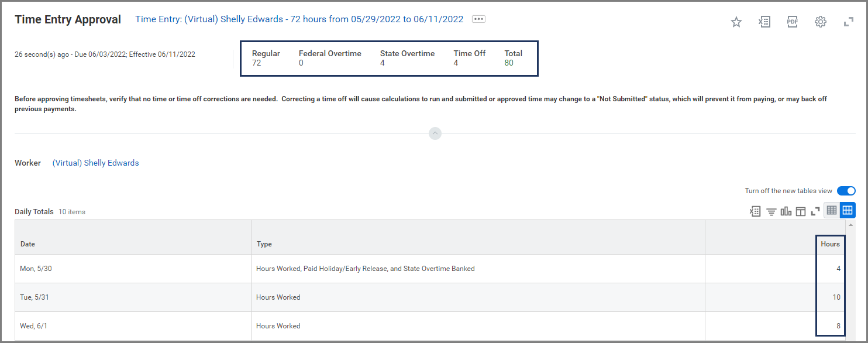Collapse the header section with chevron
This screenshot has width=868, height=343.
pyautogui.click(x=435, y=133)
